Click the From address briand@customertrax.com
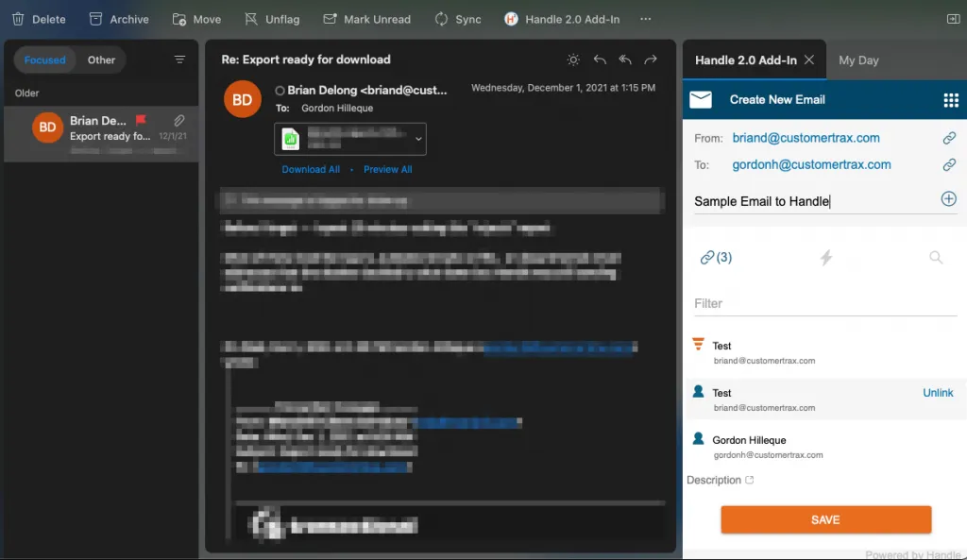The height and width of the screenshot is (560, 967). point(806,138)
